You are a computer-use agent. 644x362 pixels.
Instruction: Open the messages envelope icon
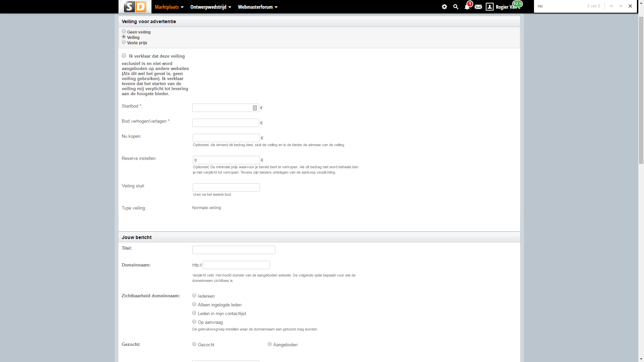pyautogui.click(x=478, y=7)
